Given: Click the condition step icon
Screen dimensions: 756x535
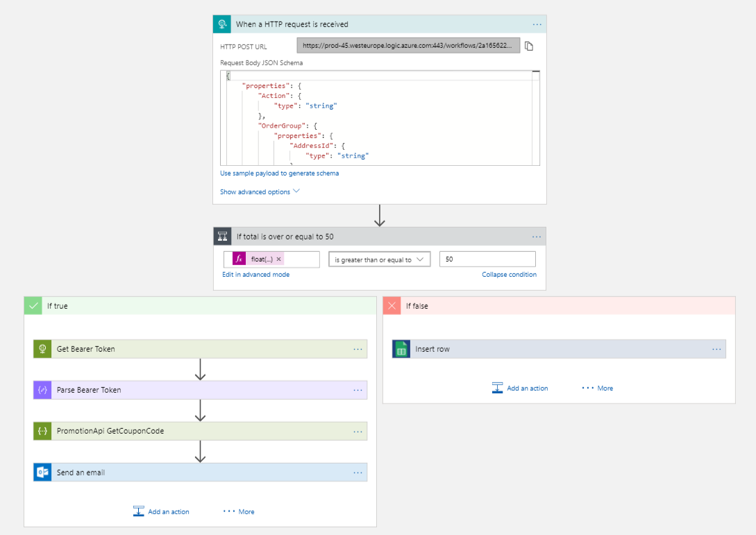Looking at the screenshot, I should 222,237.
